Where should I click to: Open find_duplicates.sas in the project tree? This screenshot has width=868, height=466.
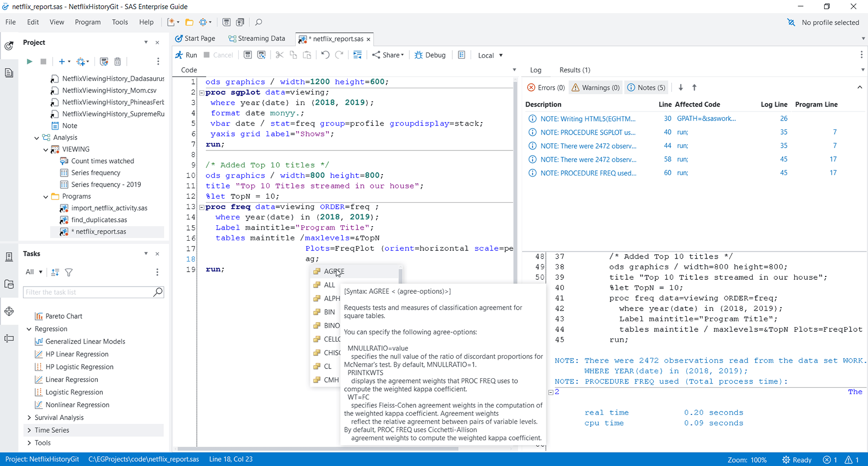(x=99, y=219)
